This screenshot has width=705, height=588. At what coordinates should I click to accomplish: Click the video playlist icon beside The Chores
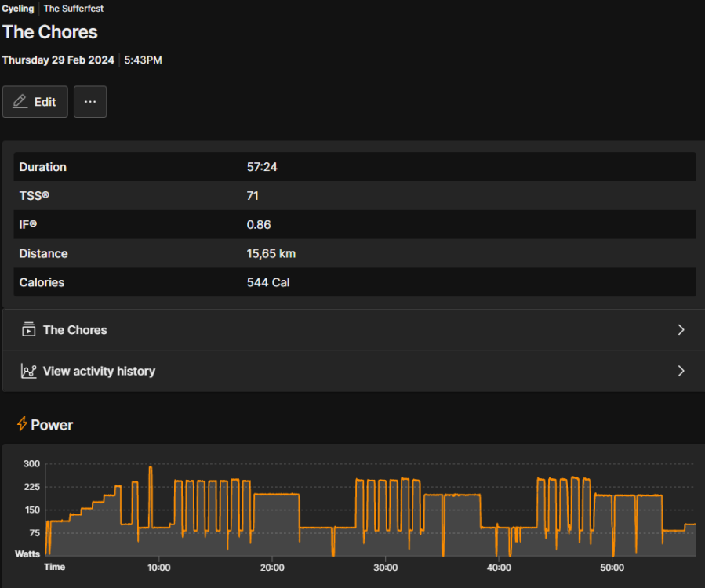[29, 330]
